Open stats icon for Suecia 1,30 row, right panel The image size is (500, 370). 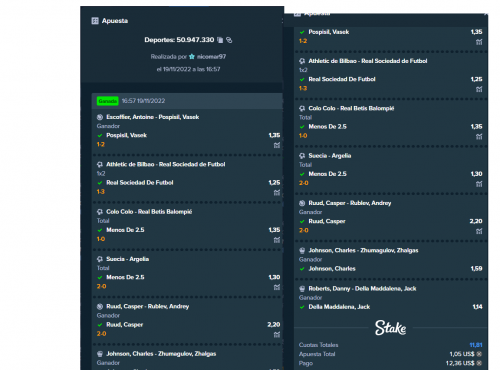click(479, 184)
